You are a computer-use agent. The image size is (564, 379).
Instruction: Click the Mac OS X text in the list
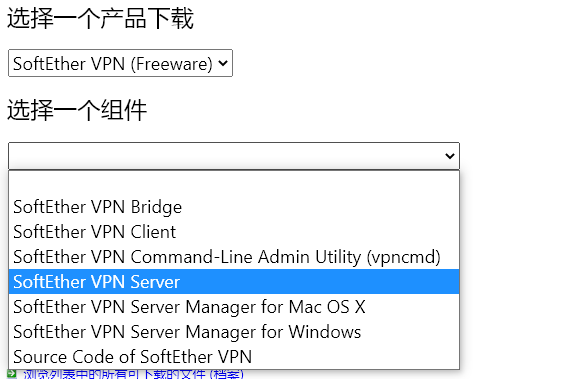click(x=327, y=307)
